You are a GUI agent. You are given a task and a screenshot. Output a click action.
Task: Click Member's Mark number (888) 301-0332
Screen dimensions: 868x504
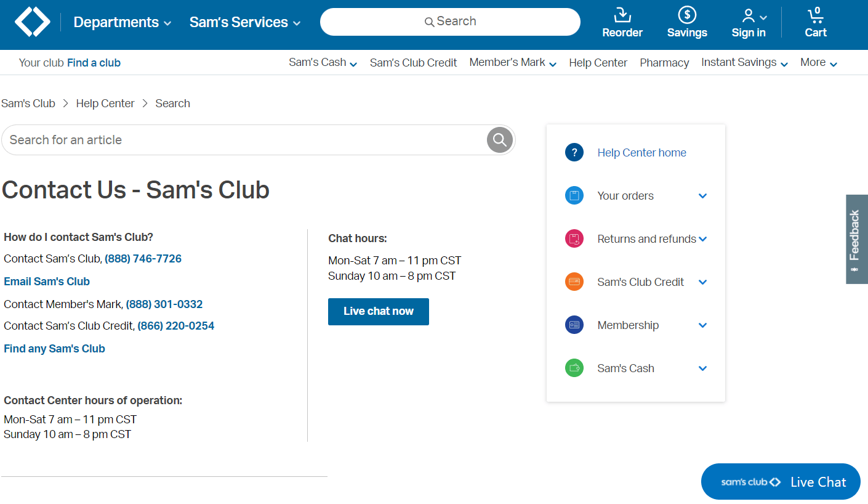pyautogui.click(x=164, y=304)
